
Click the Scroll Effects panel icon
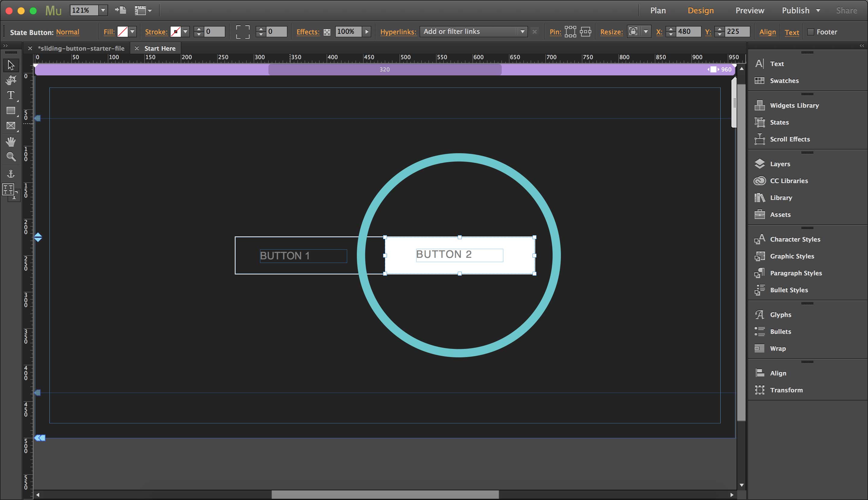(760, 138)
